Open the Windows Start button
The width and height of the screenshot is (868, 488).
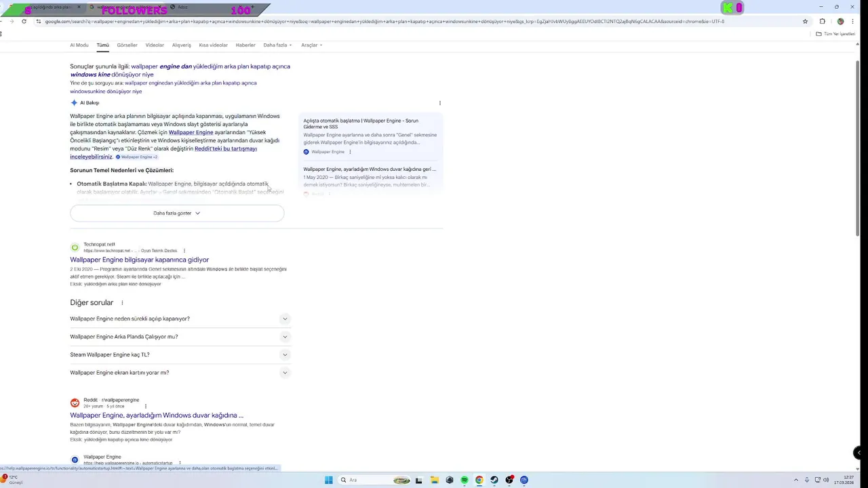(x=328, y=480)
